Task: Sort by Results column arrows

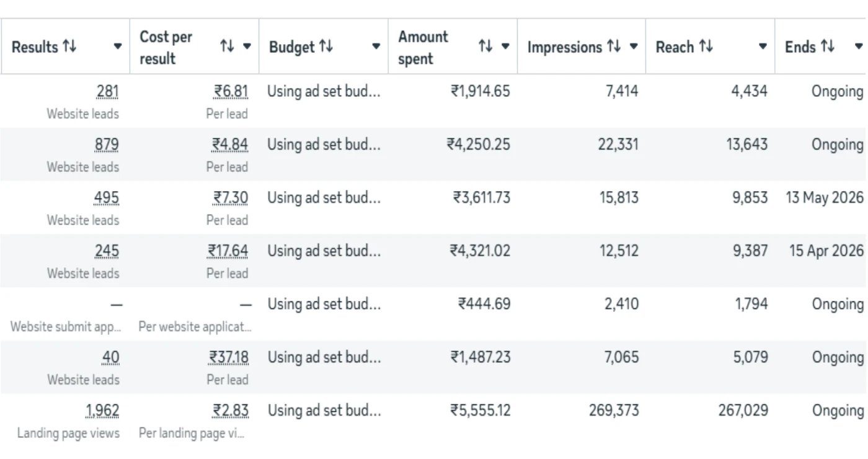Action: (69, 47)
